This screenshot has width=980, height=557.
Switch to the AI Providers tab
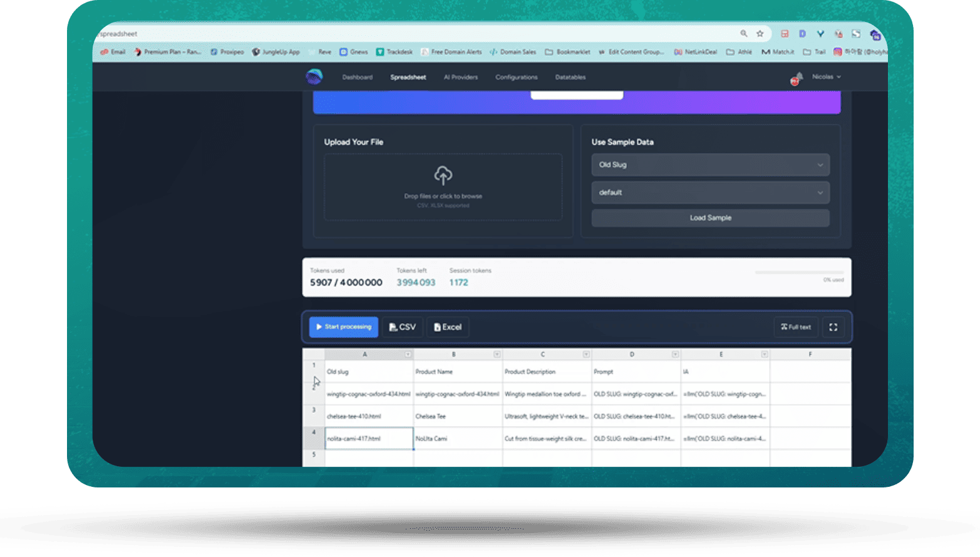(x=460, y=77)
